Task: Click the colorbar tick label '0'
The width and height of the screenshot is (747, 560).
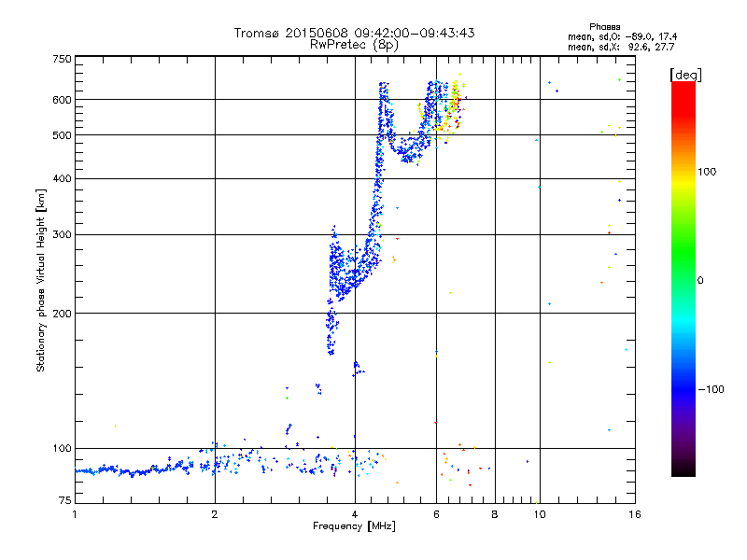Action: point(700,281)
